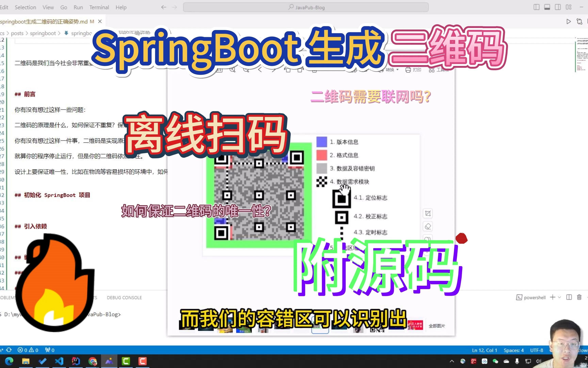Click the Run triangle in editor toolbar
Image resolution: width=588 pixels, height=368 pixels.
[569, 21]
